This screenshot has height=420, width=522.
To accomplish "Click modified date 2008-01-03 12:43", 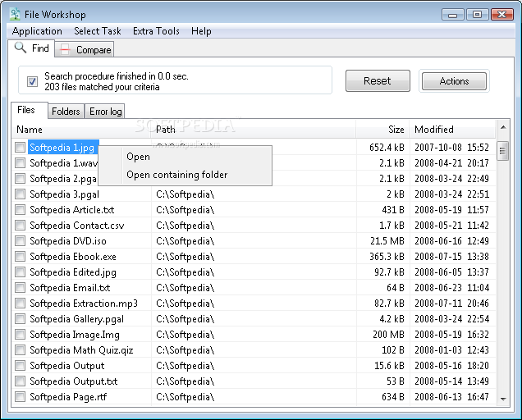I will [451, 350].
